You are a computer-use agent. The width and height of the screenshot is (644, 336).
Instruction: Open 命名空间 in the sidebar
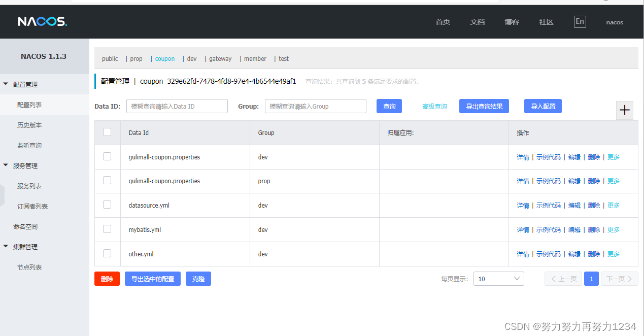25,226
